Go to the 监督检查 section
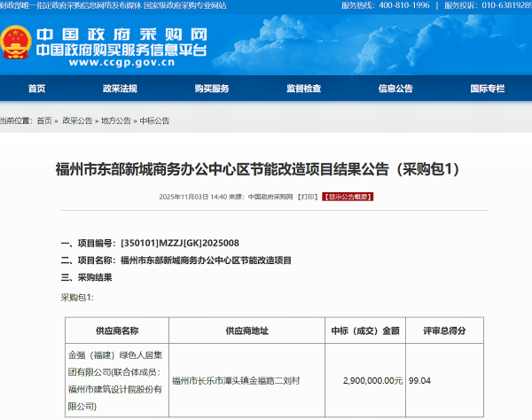 tap(303, 89)
